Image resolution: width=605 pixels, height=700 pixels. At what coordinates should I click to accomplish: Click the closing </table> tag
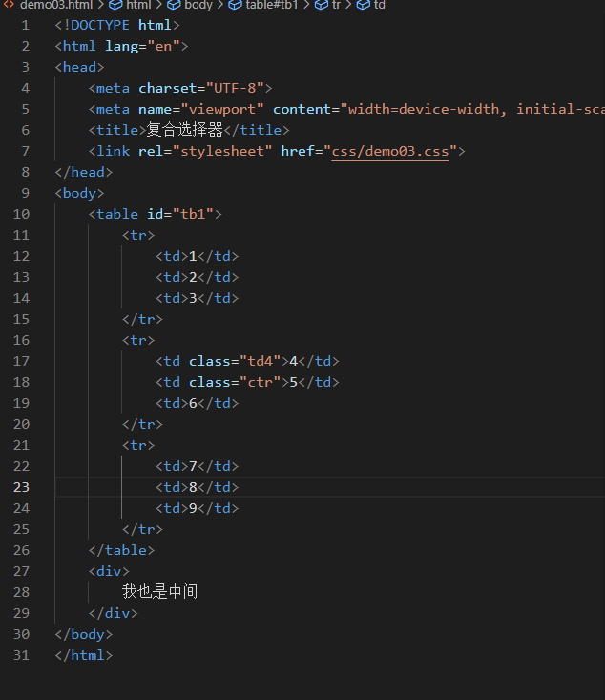tap(122, 549)
